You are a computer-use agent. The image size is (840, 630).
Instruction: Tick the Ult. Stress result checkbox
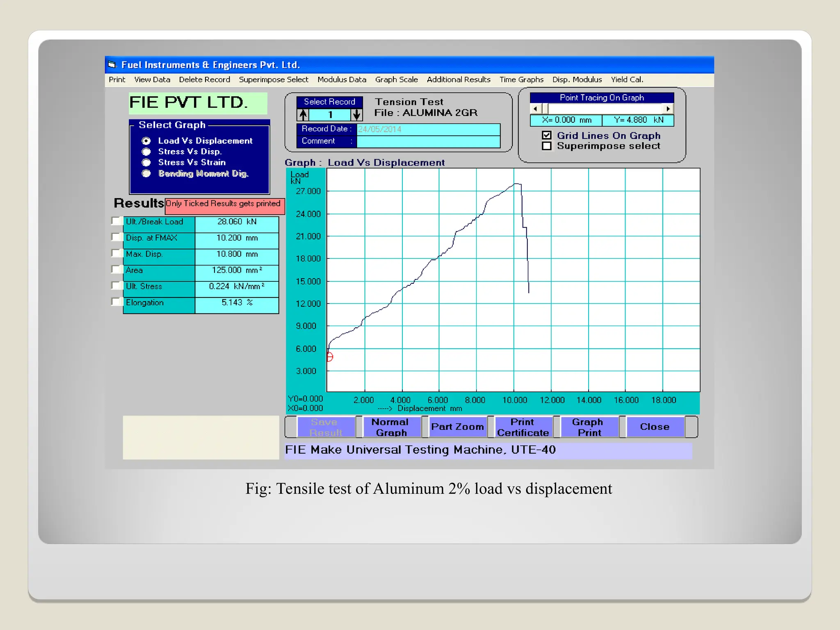tap(116, 285)
